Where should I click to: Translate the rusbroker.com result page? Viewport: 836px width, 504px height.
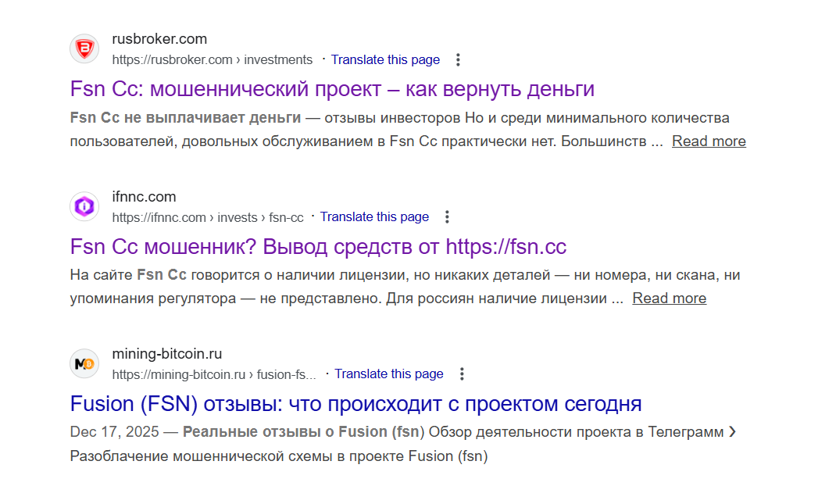(x=385, y=60)
